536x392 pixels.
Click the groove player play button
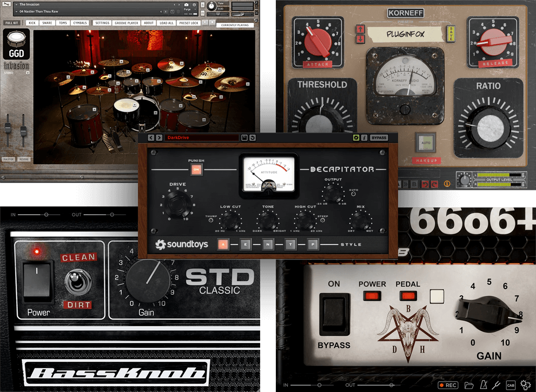pos(205,22)
